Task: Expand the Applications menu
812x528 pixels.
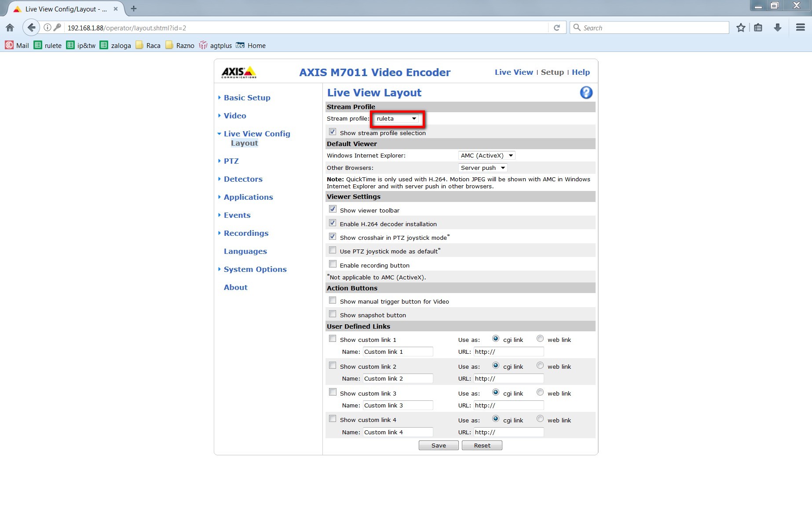Action: coord(248,197)
